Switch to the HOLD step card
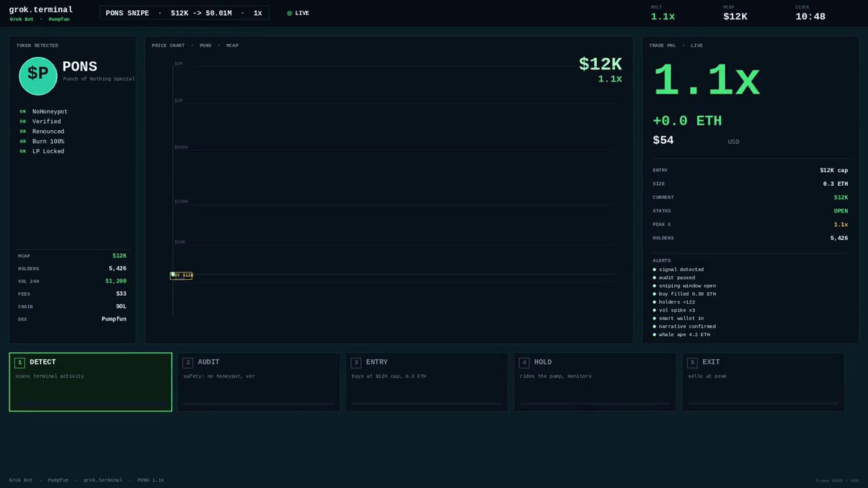 coord(595,382)
